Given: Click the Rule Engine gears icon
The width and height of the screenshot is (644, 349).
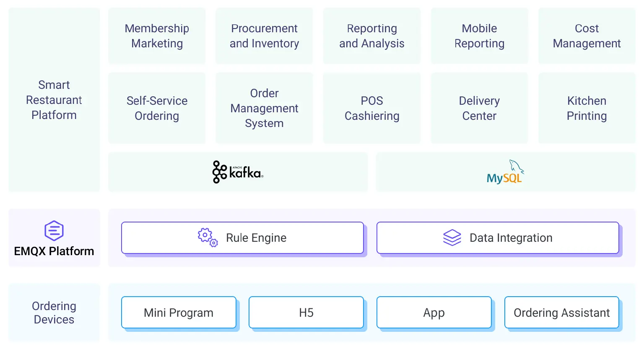Looking at the screenshot, I should pyautogui.click(x=208, y=238).
